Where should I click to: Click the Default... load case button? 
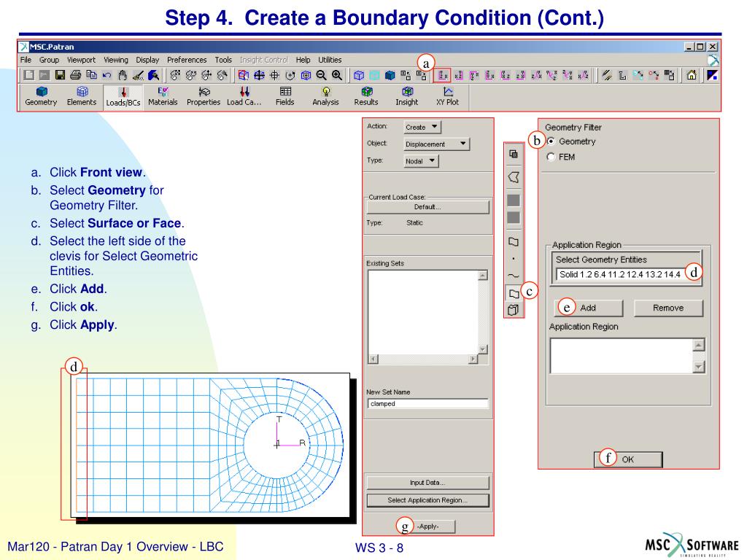(x=427, y=207)
